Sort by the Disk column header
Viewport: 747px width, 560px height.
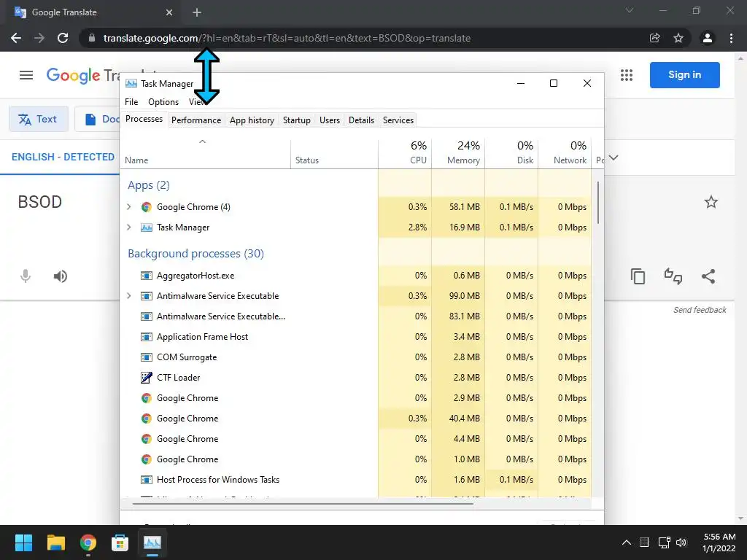511,153
